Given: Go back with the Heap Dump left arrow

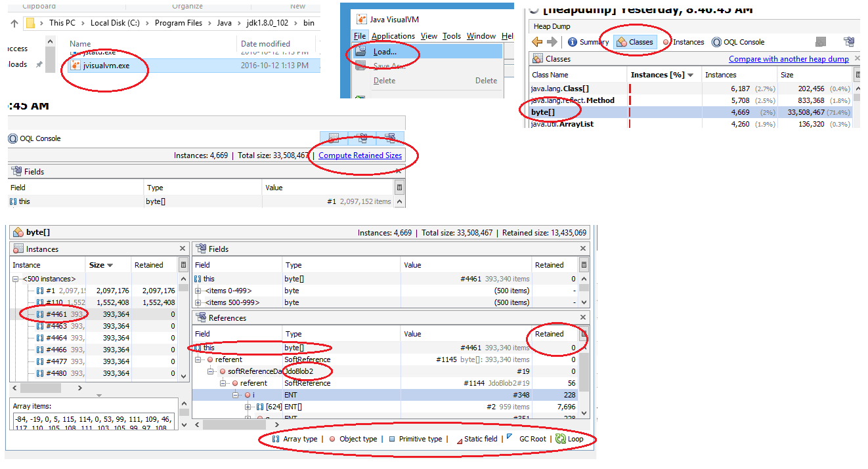Looking at the screenshot, I should 537,42.
